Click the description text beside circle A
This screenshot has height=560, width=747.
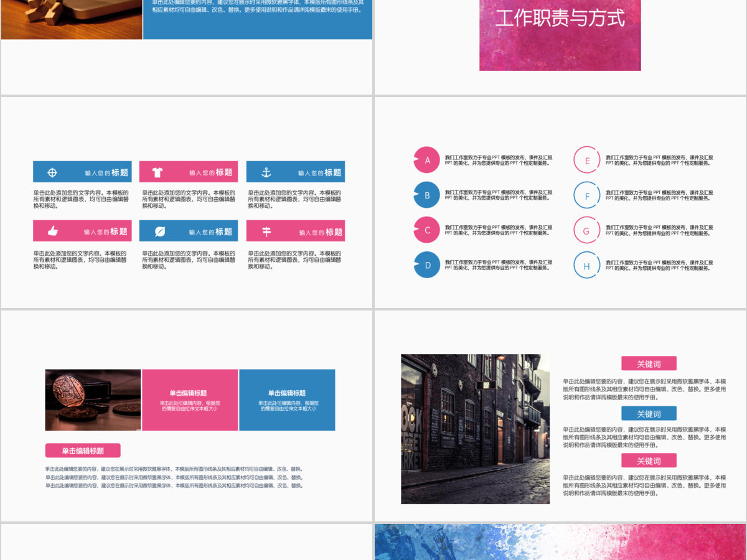pos(499,160)
